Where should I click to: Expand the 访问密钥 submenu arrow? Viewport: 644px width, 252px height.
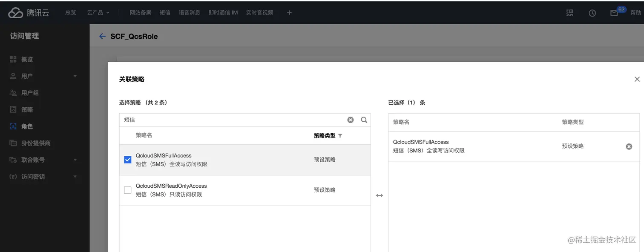(75, 177)
